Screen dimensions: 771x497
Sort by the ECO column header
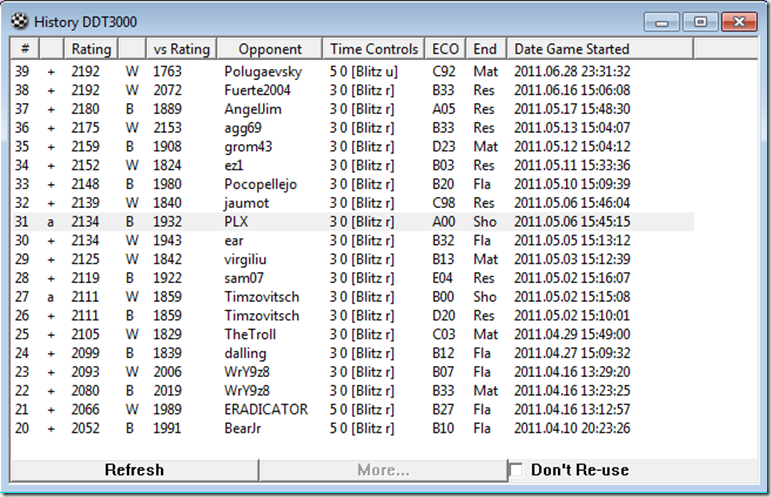coord(445,49)
